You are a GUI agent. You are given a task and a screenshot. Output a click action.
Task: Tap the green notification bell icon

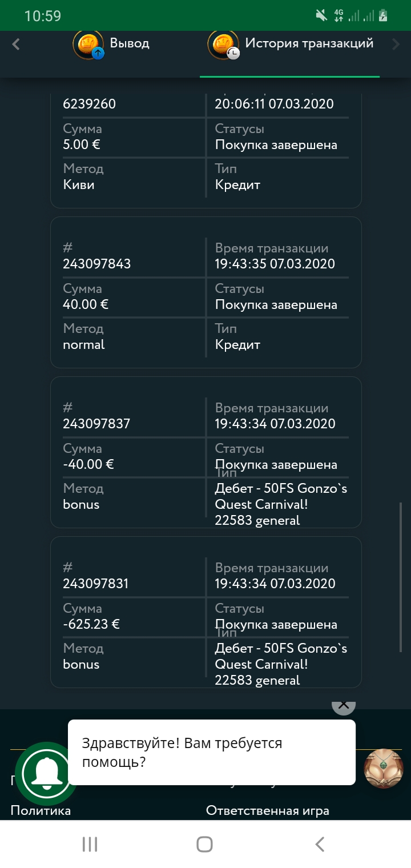[46, 773]
